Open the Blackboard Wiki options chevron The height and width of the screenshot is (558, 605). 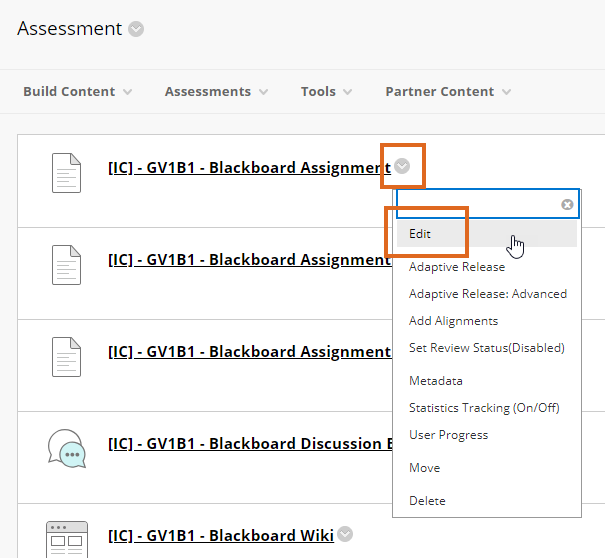click(345, 534)
